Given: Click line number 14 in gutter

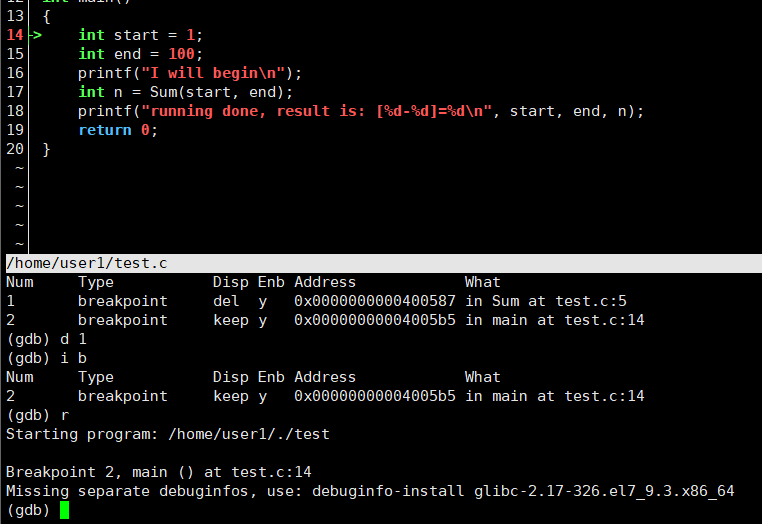Looking at the screenshot, I should click(15, 35).
